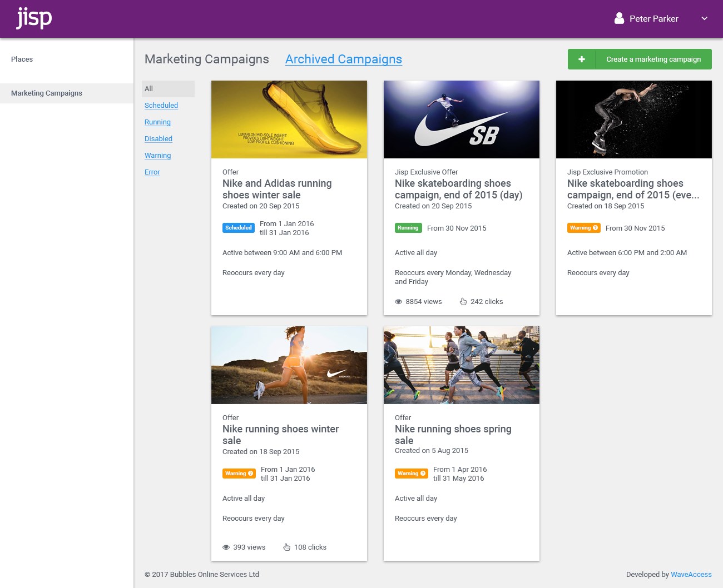The image size is (723, 588).
Task: Click the blue Scheduled status badge
Action: pyautogui.click(x=239, y=228)
